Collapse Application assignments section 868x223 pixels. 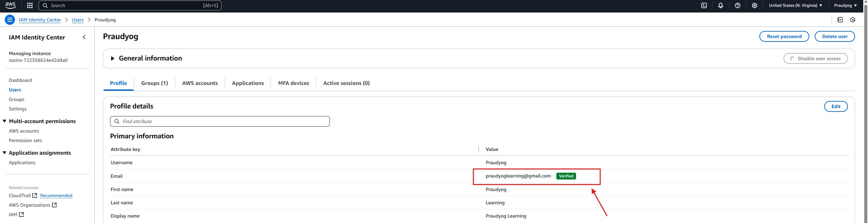point(5,153)
